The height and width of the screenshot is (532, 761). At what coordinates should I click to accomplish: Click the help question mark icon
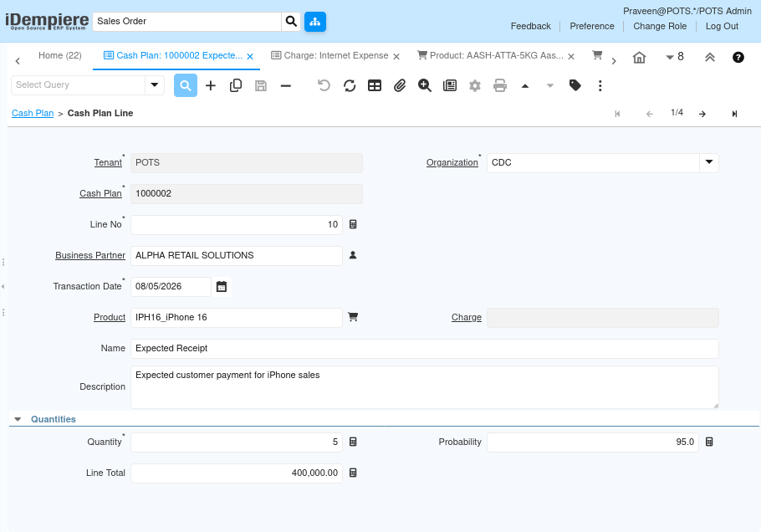738,57
